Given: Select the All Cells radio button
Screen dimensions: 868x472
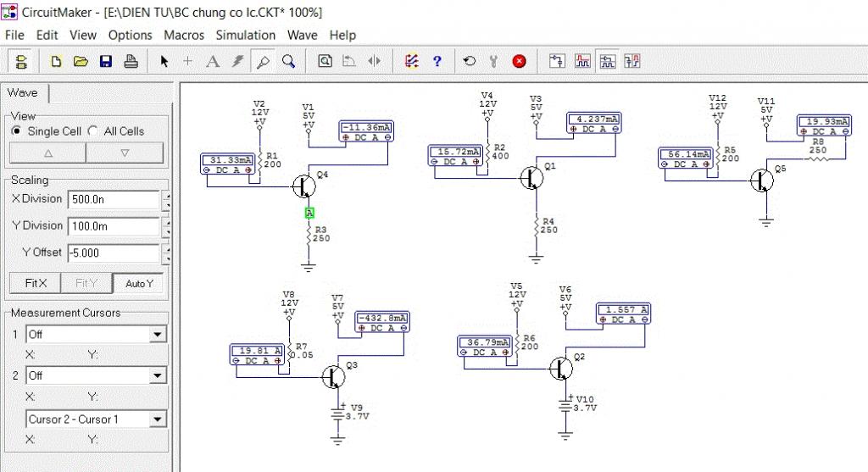Looking at the screenshot, I should click(x=93, y=131).
